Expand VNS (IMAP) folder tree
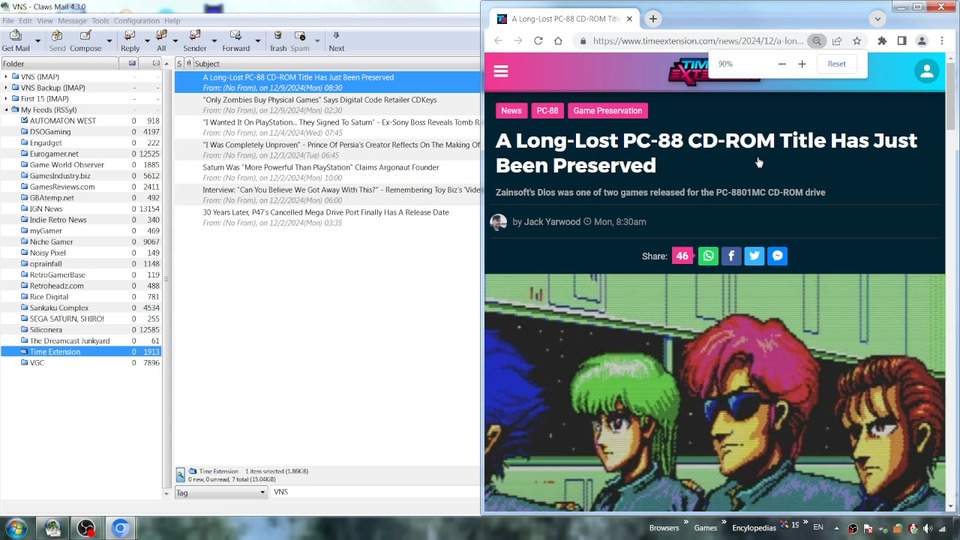 [x=7, y=77]
